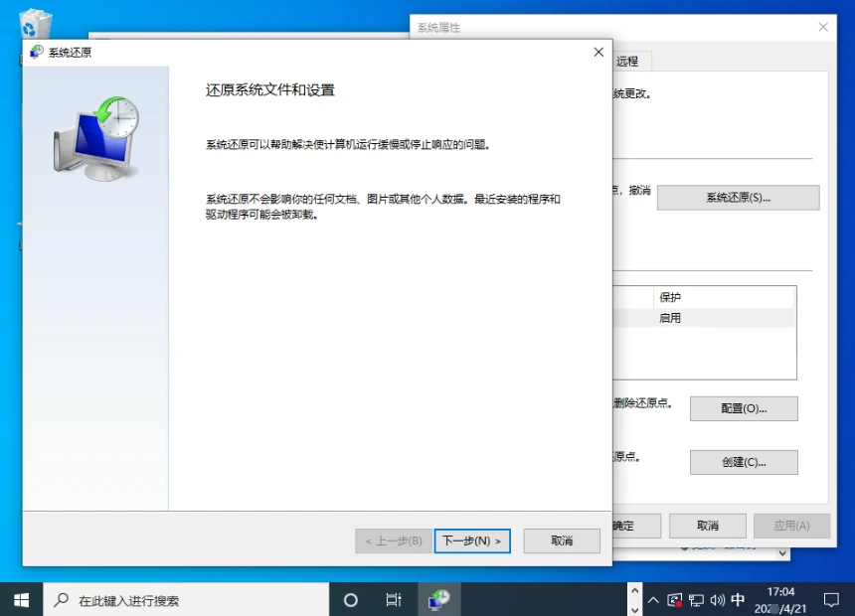Open the Action Center notifications icon

click(831, 600)
